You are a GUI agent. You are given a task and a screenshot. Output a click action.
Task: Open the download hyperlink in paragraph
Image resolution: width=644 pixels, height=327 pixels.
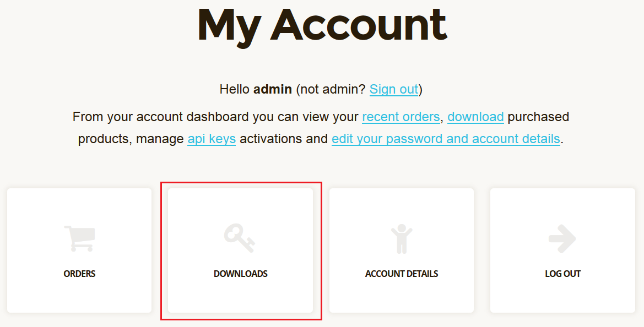475,117
